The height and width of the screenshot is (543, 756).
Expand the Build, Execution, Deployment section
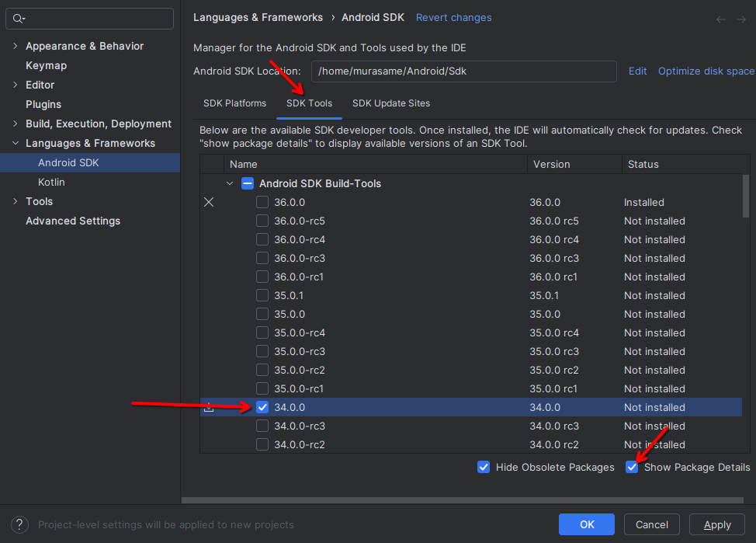point(15,124)
